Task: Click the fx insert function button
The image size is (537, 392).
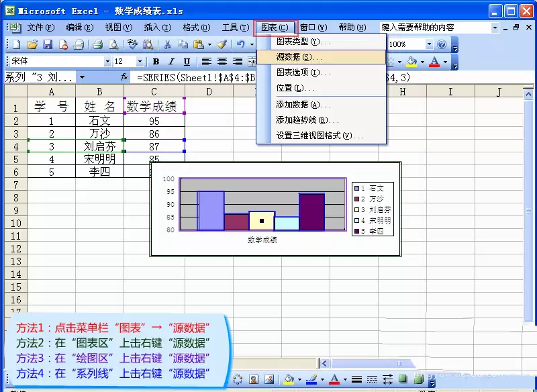Action: (124, 77)
